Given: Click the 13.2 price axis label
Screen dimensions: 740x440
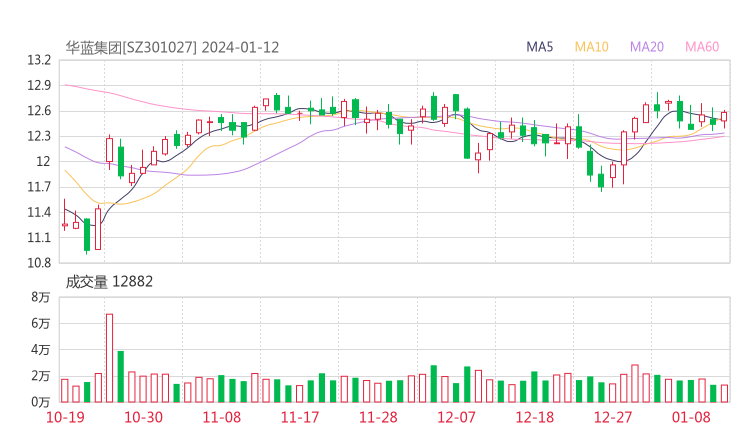Looking at the screenshot, I should 39,60.
